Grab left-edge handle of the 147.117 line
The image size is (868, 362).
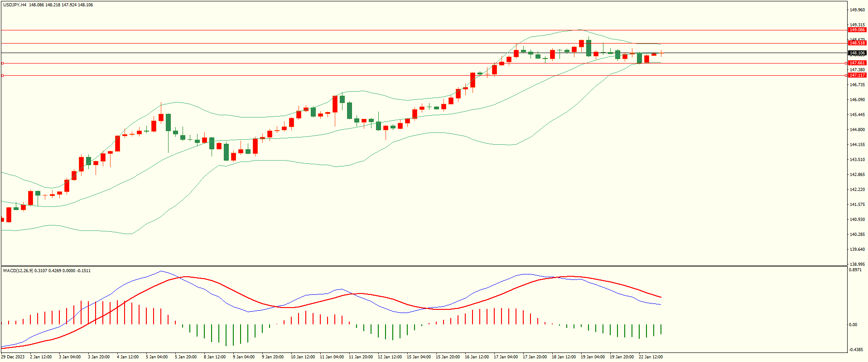(2, 75)
